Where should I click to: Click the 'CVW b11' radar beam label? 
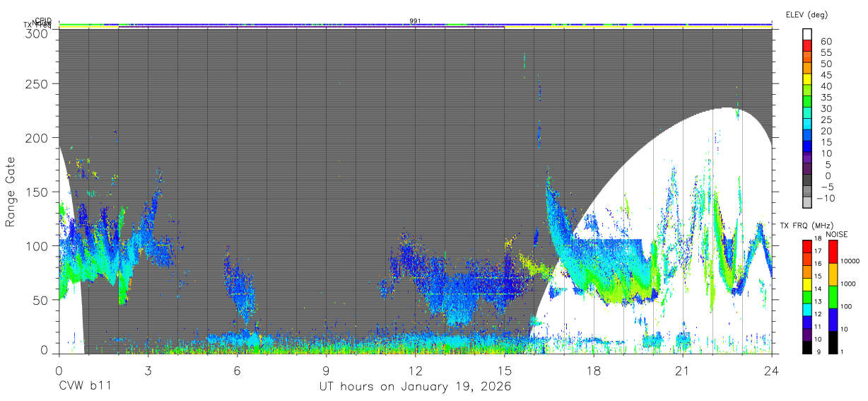(86, 386)
